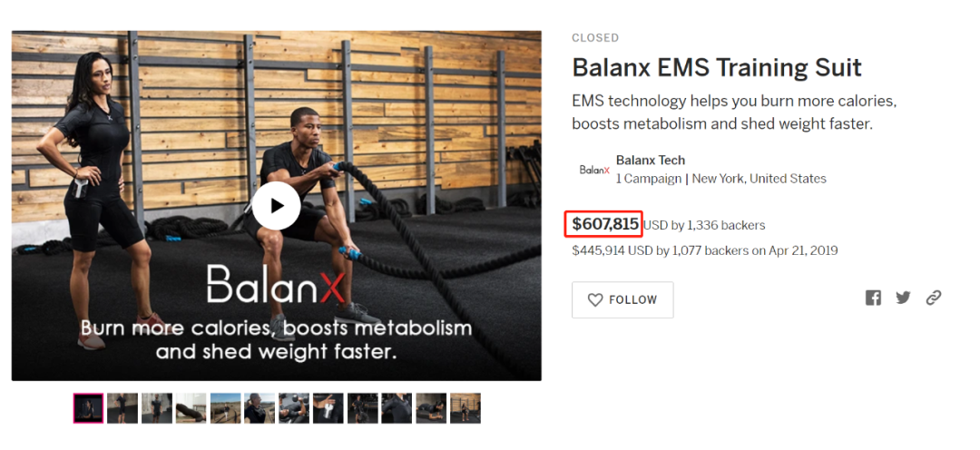The height and width of the screenshot is (450, 980).
Task: Copy campaign link via chain icon
Action: [x=933, y=298]
